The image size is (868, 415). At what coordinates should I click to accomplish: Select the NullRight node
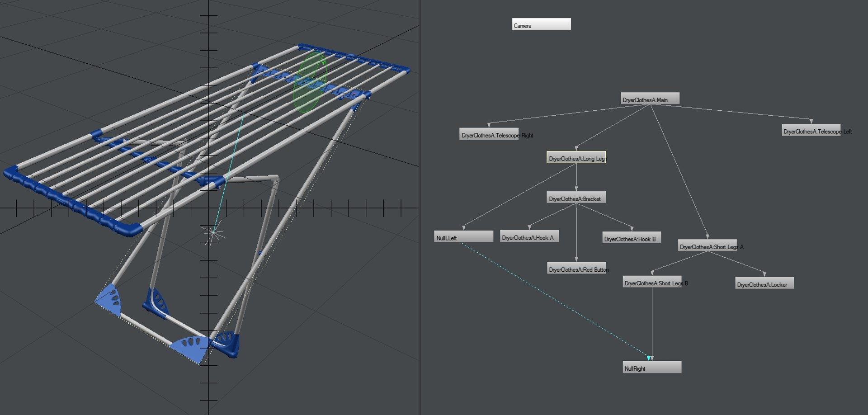pos(652,367)
